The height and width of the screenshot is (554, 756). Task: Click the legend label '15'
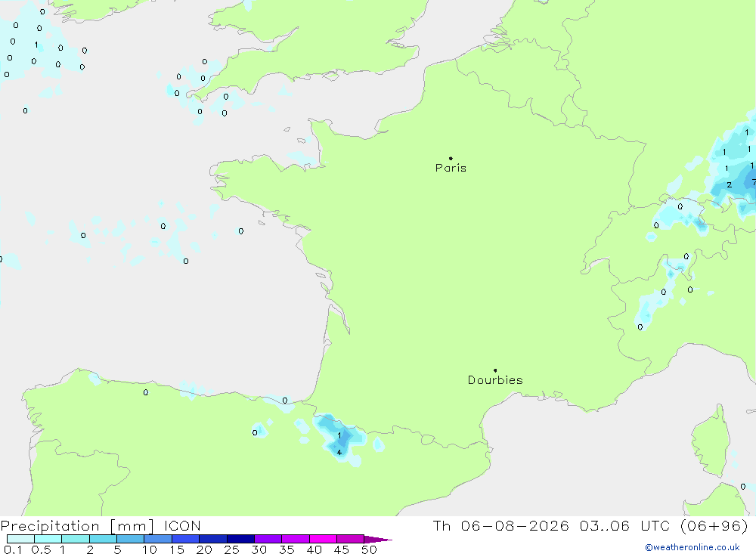[x=176, y=549]
